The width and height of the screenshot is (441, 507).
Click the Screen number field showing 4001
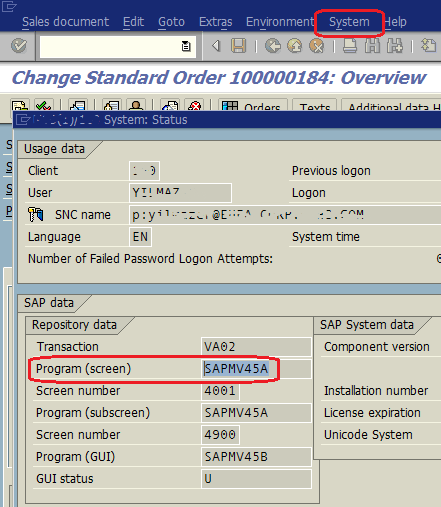click(x=220, y=391)
